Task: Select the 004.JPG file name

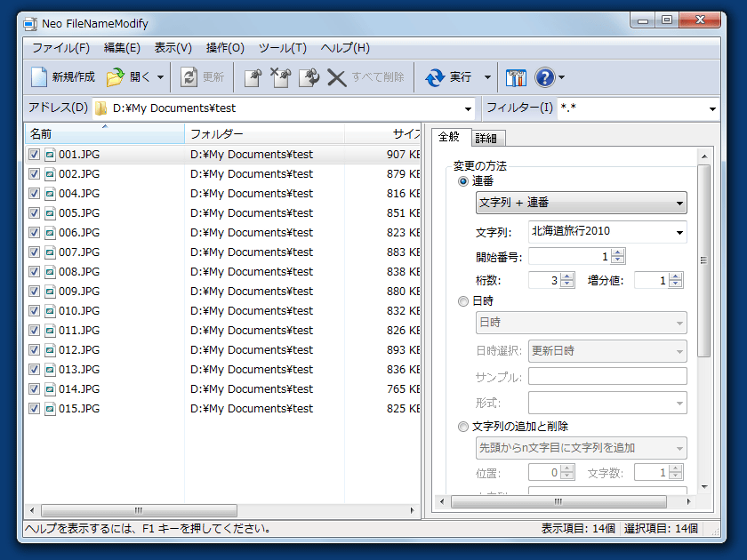Action: pyautogui.click(x=79, y=194)
